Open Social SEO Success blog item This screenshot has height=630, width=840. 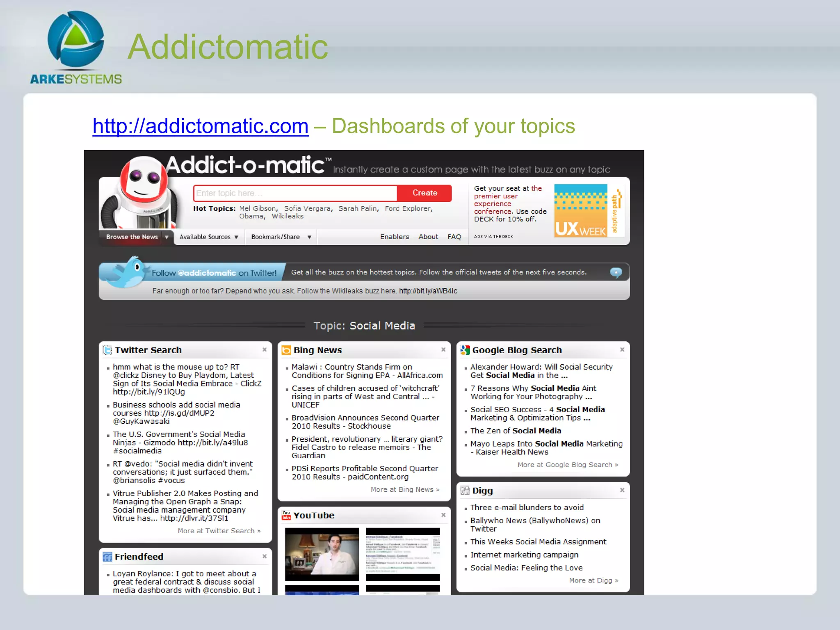[x=537, y=414]
